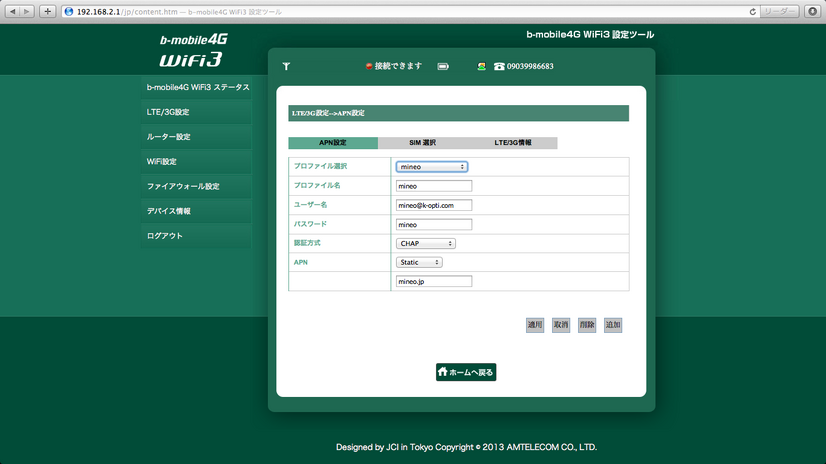826x464 pixels.
Task: Switch to the APN設定 tab
Action: click(x=333, y=143)
